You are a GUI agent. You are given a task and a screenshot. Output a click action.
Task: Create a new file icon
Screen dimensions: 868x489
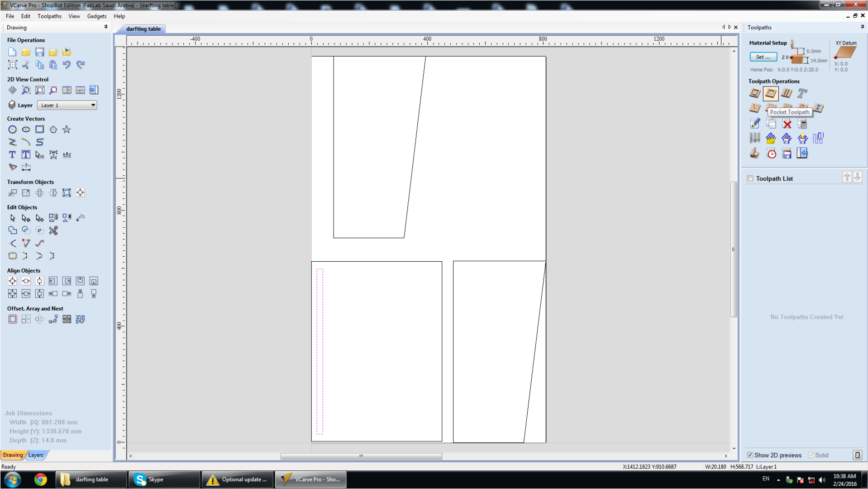pyautogui.click(x=13, y=52)
